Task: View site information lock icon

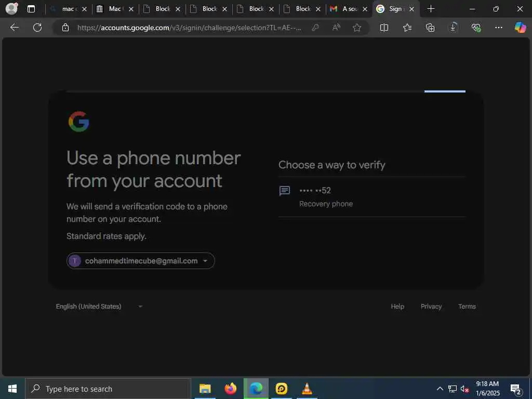Action: tap(65, 28)
